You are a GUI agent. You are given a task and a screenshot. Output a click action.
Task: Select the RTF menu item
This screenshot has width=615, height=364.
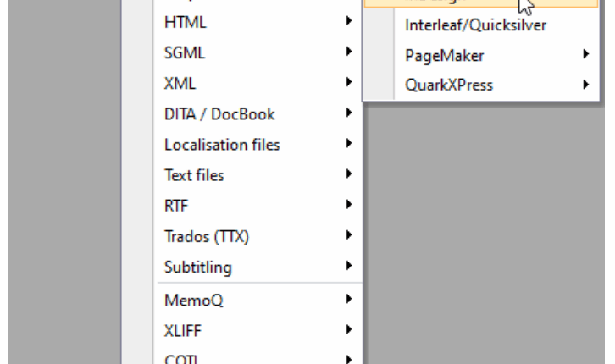coord(258,206)
